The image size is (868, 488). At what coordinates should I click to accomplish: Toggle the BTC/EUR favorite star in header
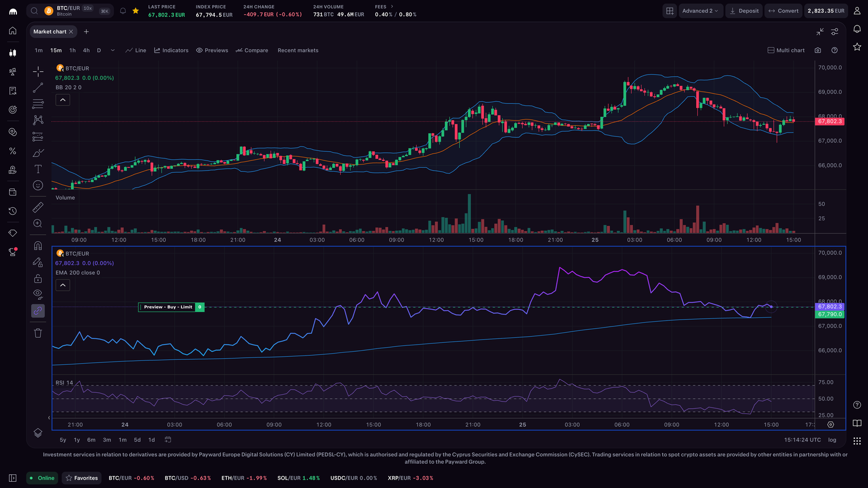point(136,11)
